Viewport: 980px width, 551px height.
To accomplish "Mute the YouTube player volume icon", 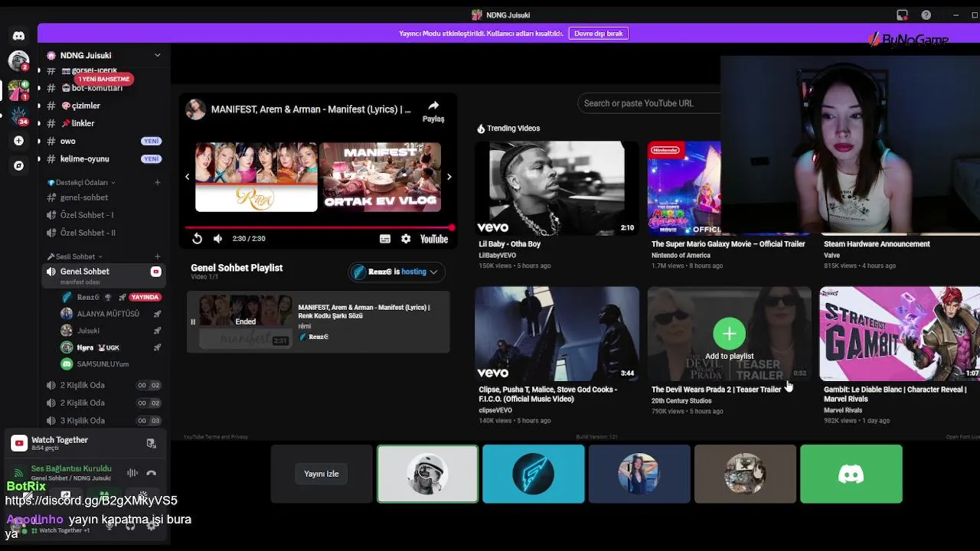I will 217,239.
